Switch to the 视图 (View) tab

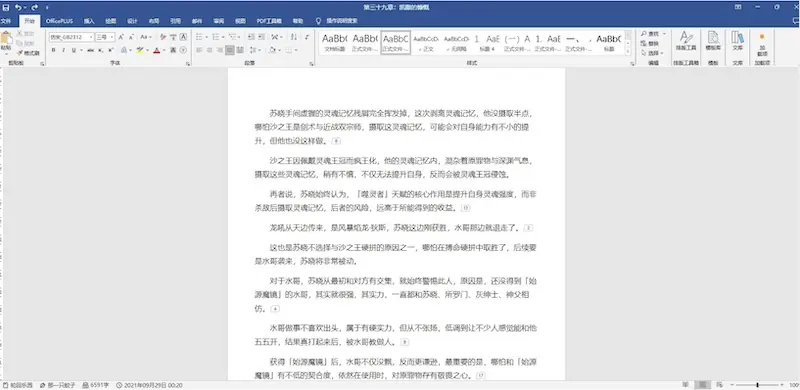(240, 21)
